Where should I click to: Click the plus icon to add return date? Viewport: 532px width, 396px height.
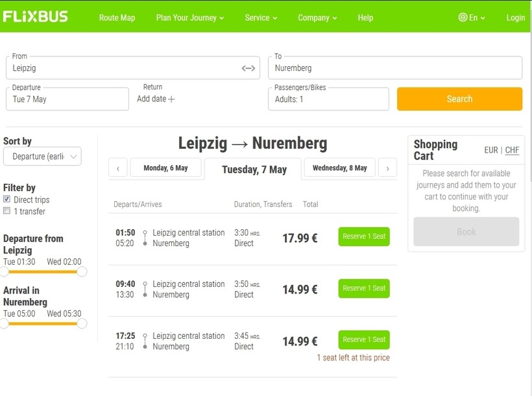click(171, 99)
